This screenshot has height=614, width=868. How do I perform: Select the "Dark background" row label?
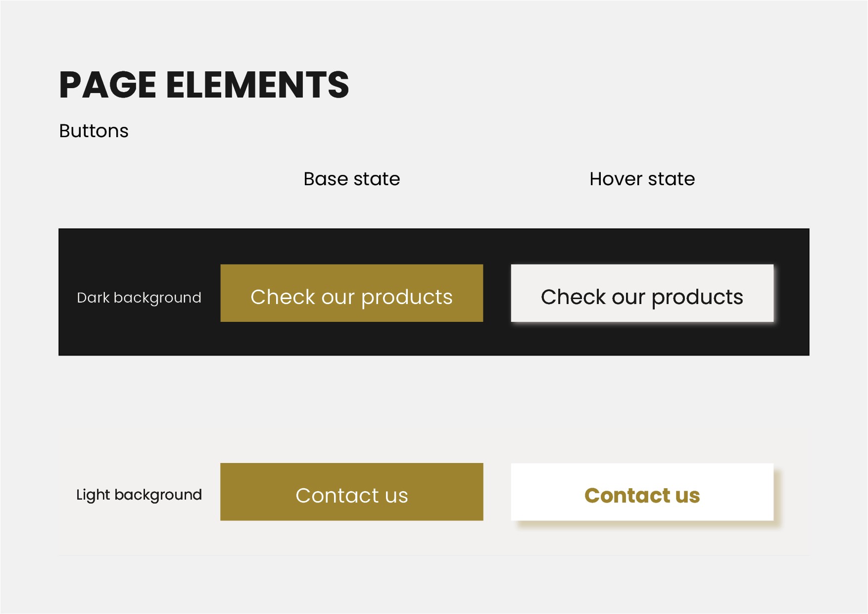(139, 298)
